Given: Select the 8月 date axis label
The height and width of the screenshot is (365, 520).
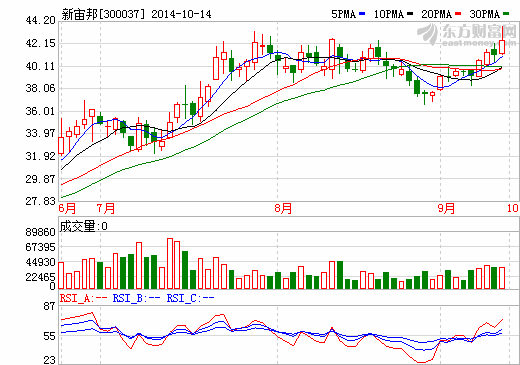Looking at the screenshot, I should click(x=283, y=209).
